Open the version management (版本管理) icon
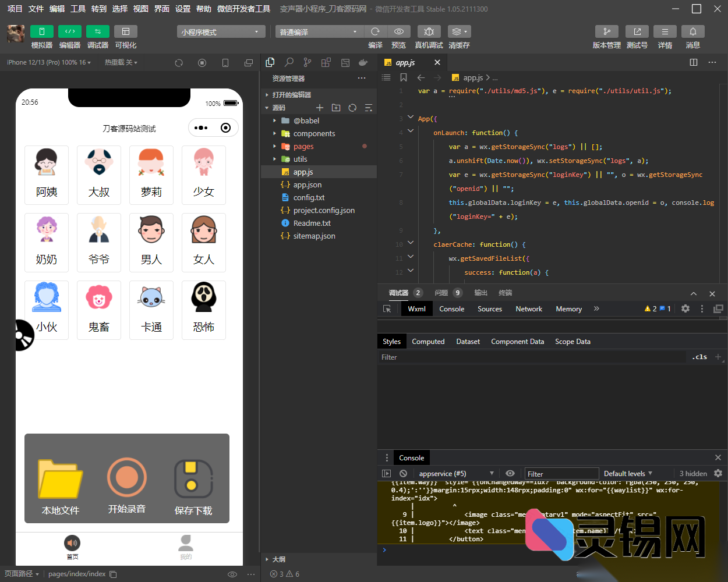Viewport: 728px width, 582px height. click(606, 31)
